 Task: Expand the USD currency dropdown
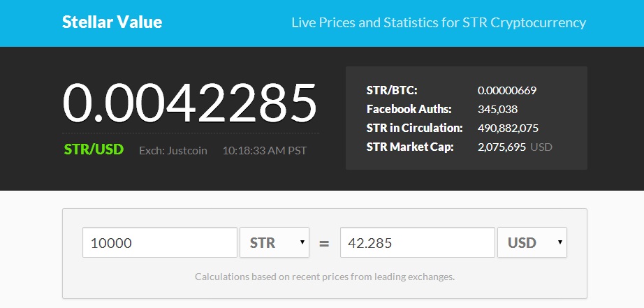[532, 242]
